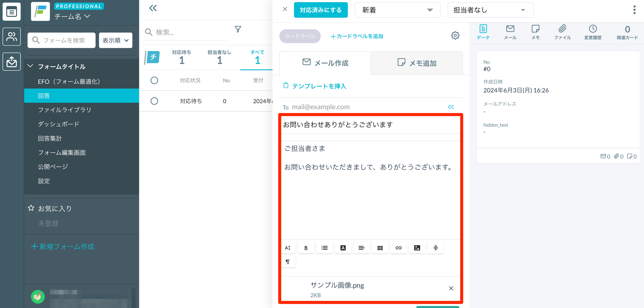The image size is (644, 308).
Task: Click the To email address field
Action: click(x=365, y=107)
